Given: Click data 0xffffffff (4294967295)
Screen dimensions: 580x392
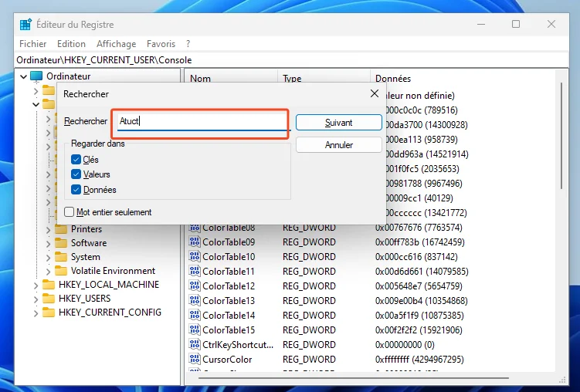Looking at the screenshot, I should pyautogui.click(x=419, y=359).
